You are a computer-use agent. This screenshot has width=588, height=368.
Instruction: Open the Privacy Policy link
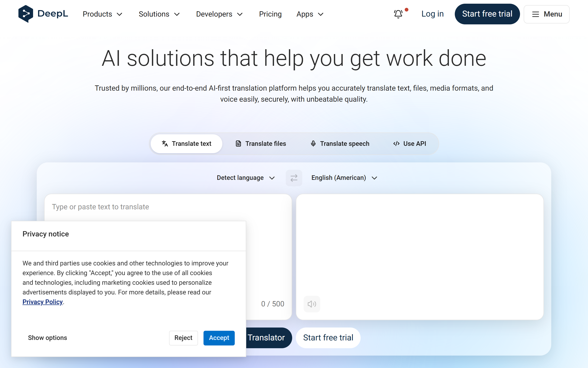tap(42, 302)
